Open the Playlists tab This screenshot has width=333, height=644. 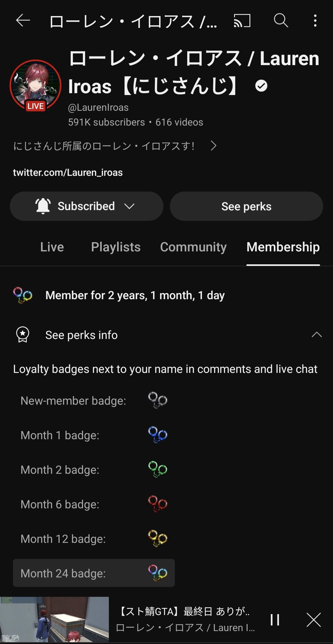(116, 247)
